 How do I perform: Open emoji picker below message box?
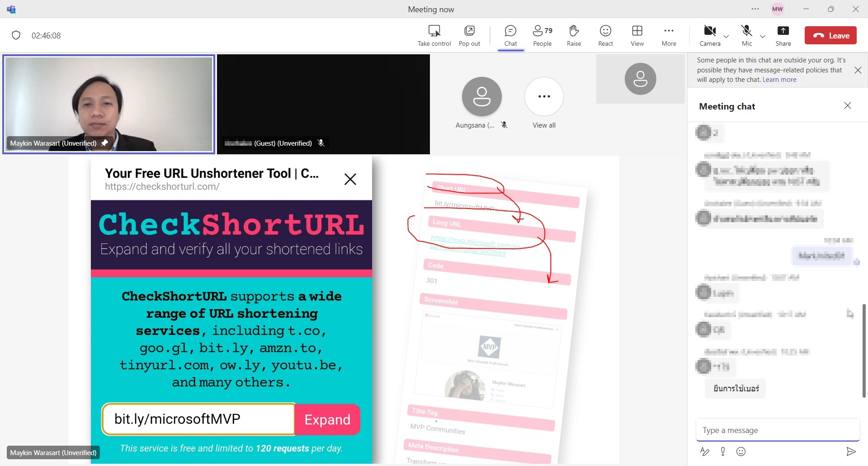click(741, 451)
